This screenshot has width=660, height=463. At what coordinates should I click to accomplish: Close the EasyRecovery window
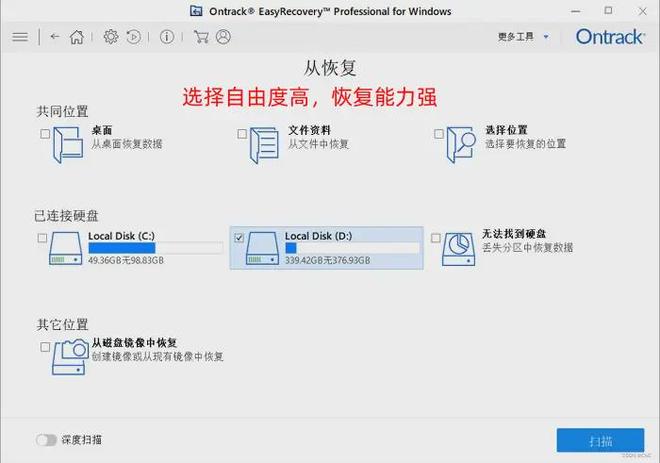[642, 11]
